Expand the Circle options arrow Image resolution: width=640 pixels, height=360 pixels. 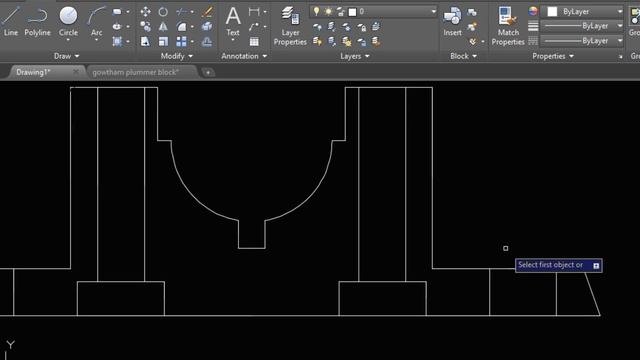click(68, 40)
